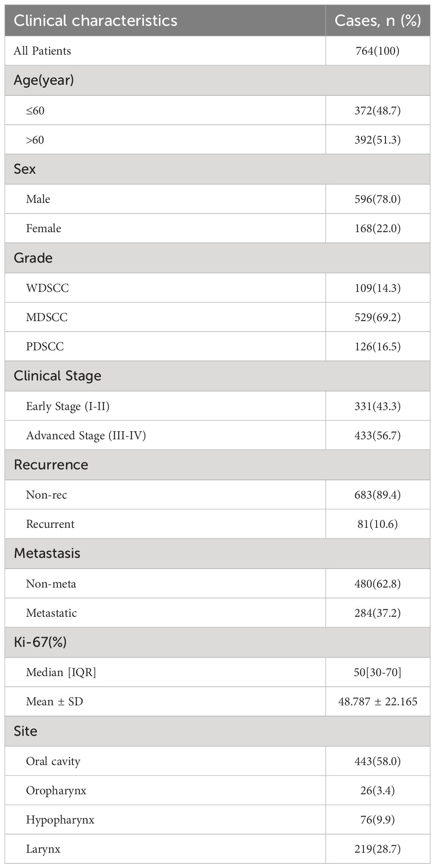Select the Ki-67(%) section heading
The image size is (435, 868).
(40, 642)
